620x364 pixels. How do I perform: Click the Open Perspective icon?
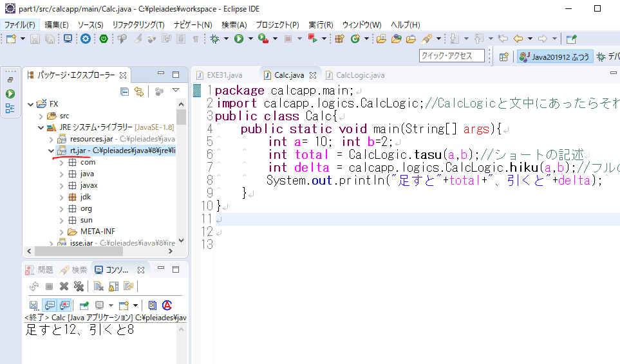[x=504, y=57]
